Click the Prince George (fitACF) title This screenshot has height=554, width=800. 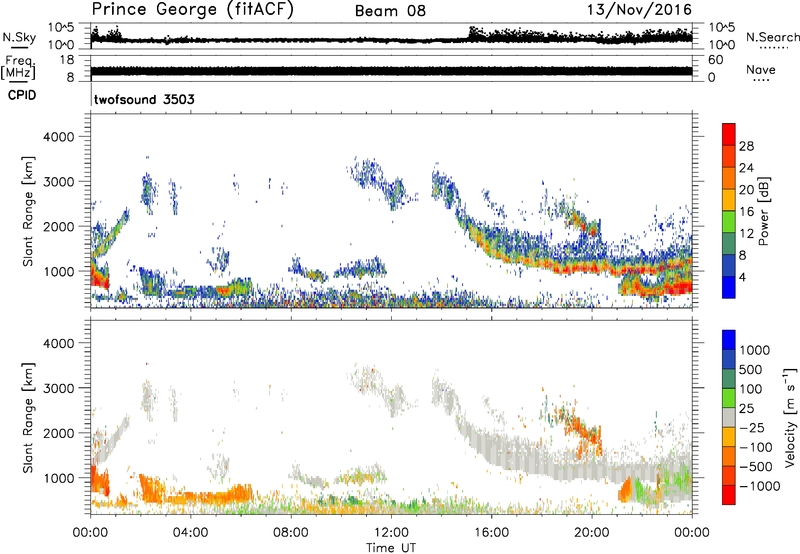[192, 10]
